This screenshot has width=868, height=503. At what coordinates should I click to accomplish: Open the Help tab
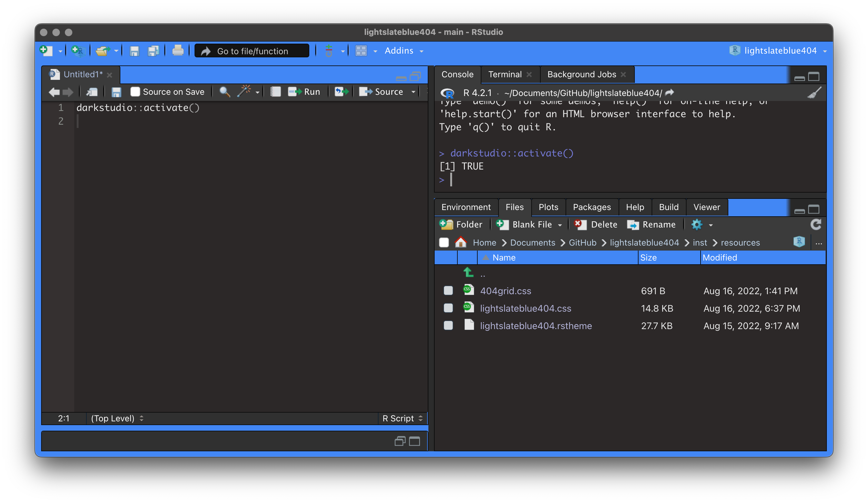(x=635, y=207)
